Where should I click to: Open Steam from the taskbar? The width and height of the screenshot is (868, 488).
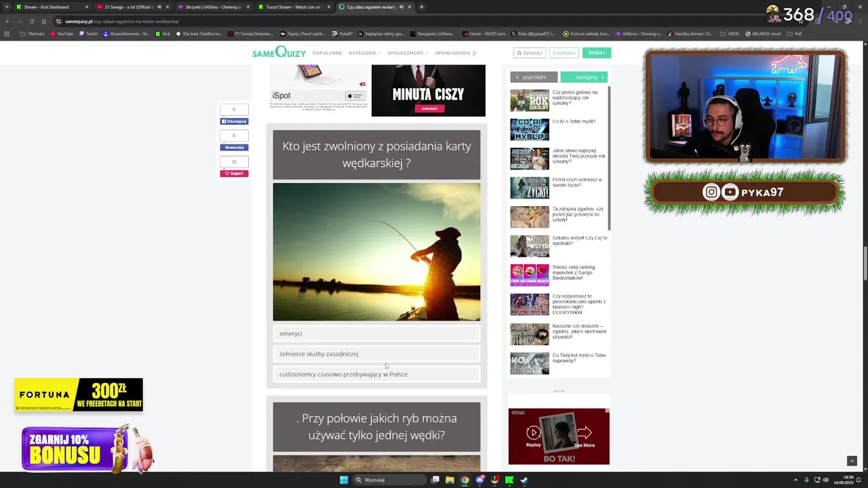pyautogui.click(x=524, y=480)
